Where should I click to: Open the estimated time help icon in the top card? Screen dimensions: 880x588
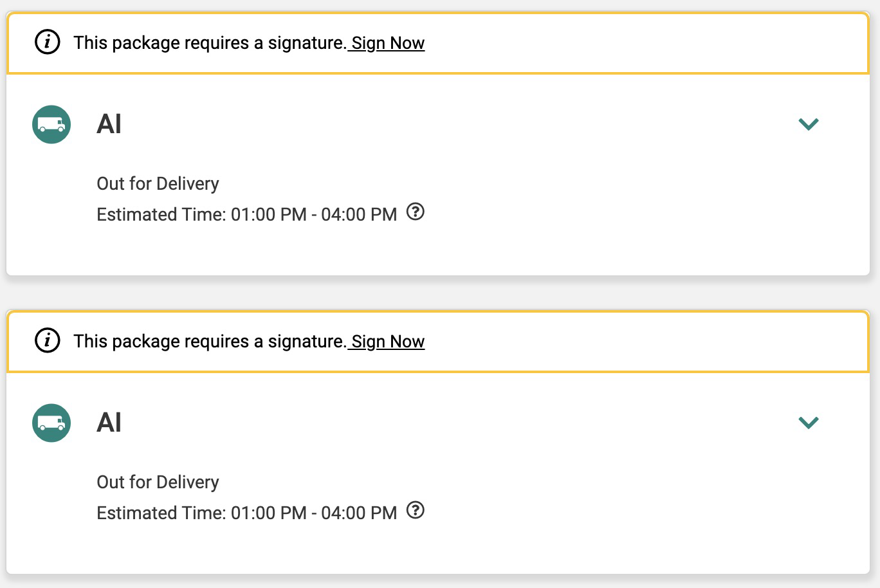coord(416,212)
